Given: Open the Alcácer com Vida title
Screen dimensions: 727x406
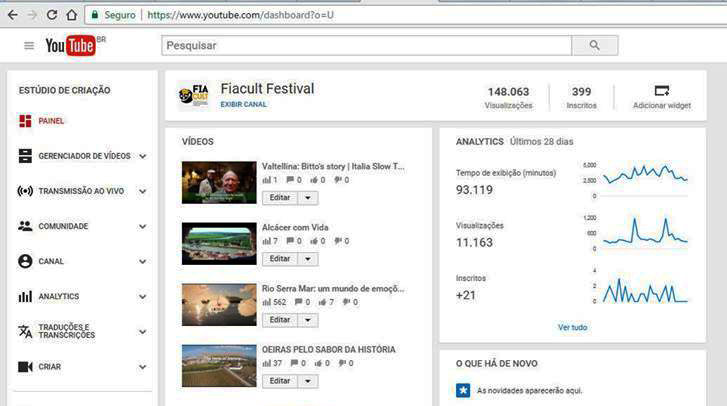Looking at the screenshot, I should (295, 228).
